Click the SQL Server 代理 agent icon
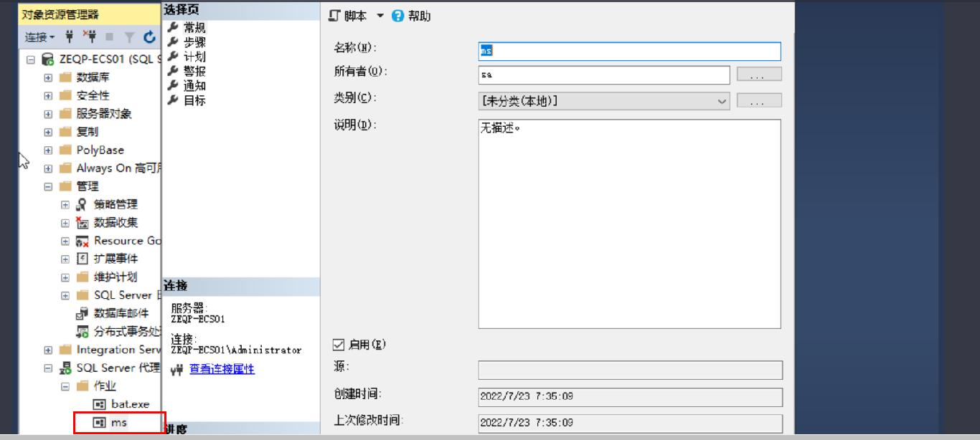 [x=65, y=368]
